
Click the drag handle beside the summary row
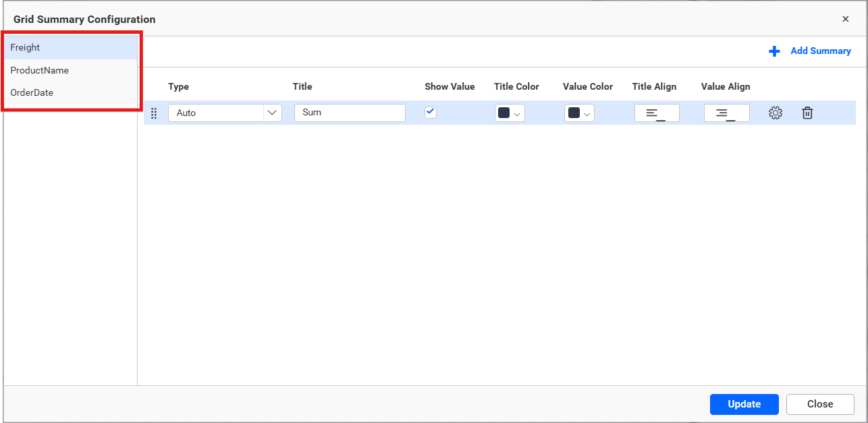pos(154,113)
